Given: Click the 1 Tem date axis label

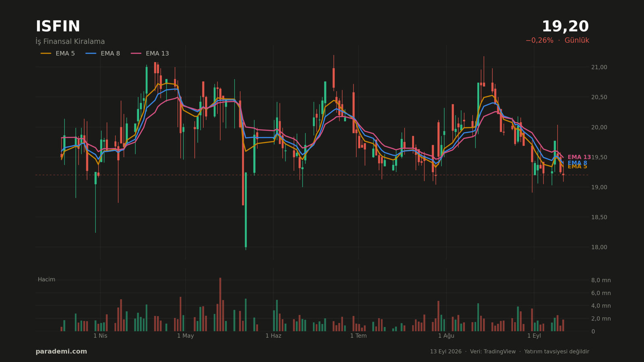Looking at the screenshot, I should (x=358, y=336).
